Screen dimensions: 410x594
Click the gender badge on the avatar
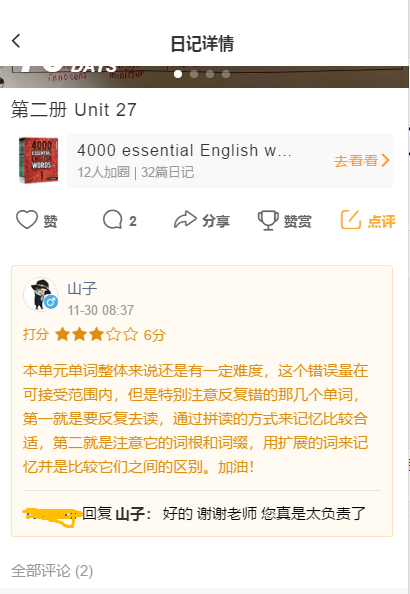(x=51, y=302)
